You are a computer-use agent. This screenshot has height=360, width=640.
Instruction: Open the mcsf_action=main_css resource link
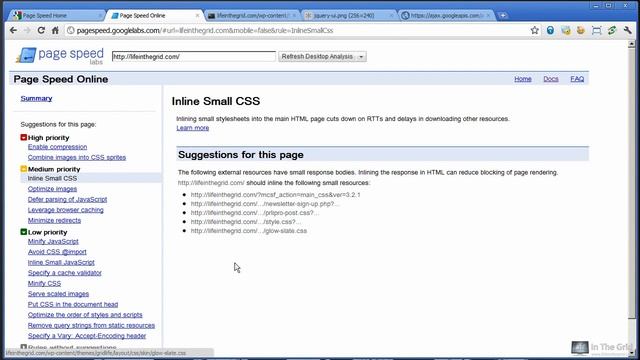[x=276, y=195]
